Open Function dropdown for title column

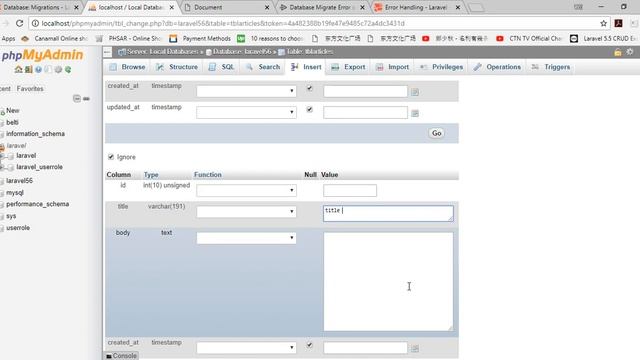[x=246, y=212]
